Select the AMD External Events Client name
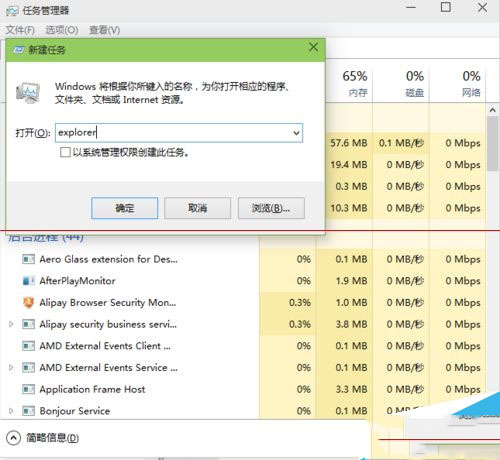The width and height of the screenshot is (500, 460). pos(105,346)
